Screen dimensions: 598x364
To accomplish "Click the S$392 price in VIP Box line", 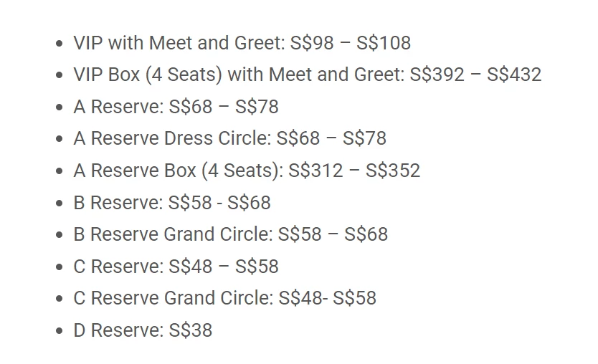I will 437,75.
